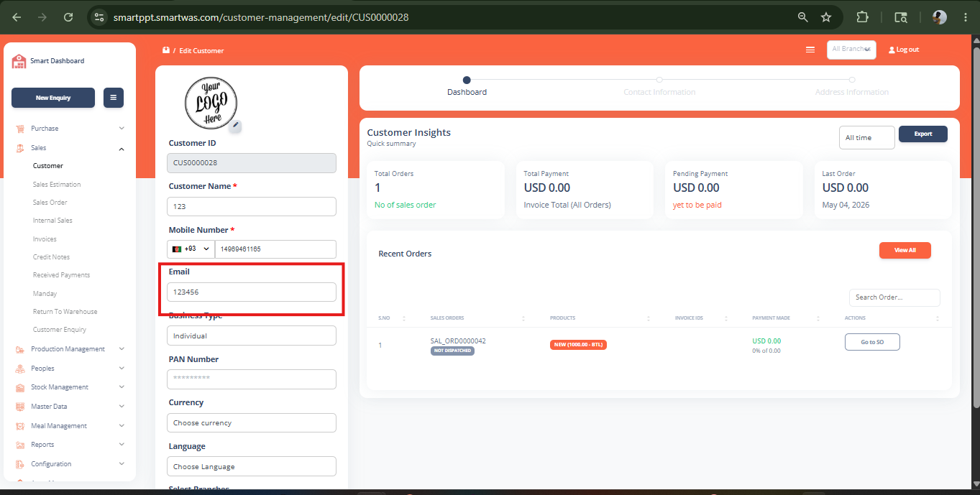This screenshot has width=980, height=495.
Task: Click the site information icon in address bar
Action: tap(99, 17)
